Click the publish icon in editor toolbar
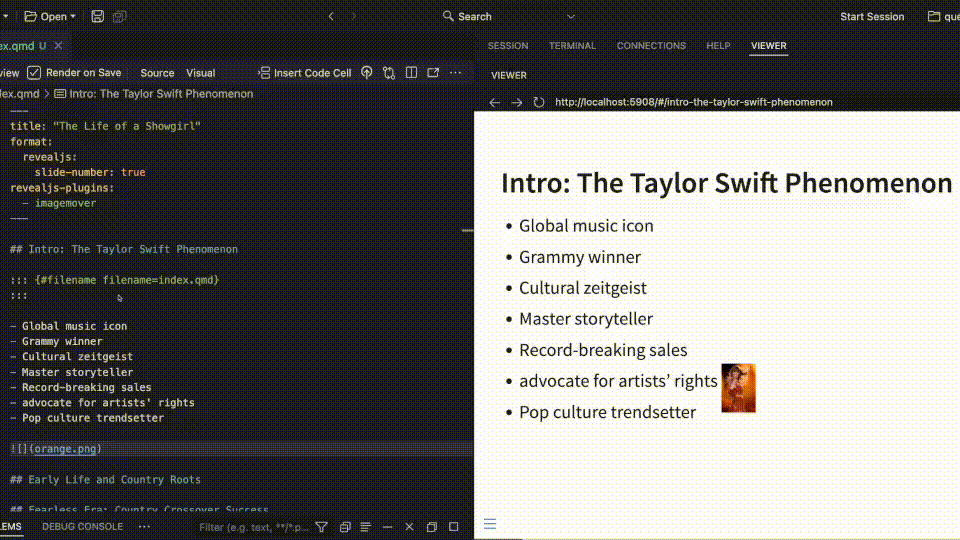960x540 pixels. (x=367, y=73)
